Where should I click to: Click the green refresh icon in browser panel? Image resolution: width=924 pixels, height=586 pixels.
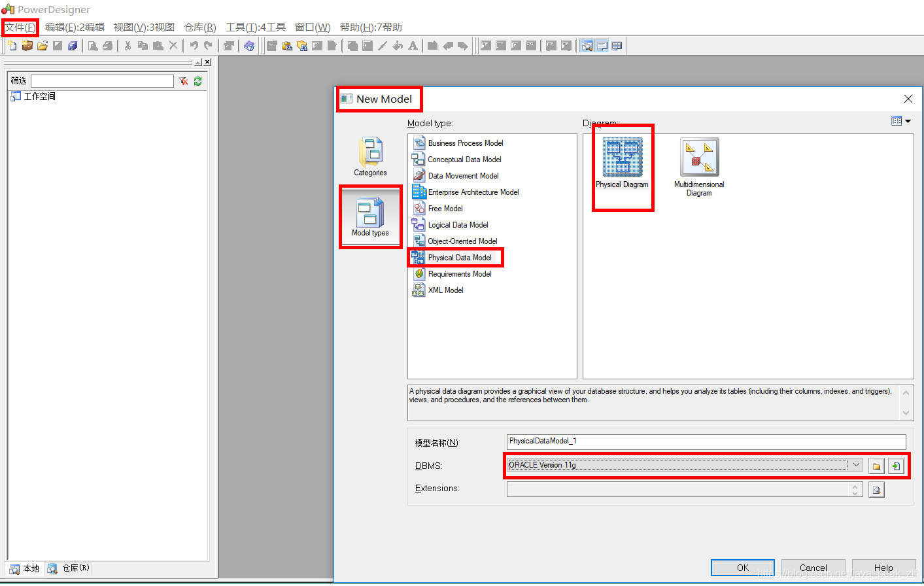point(197,81)
